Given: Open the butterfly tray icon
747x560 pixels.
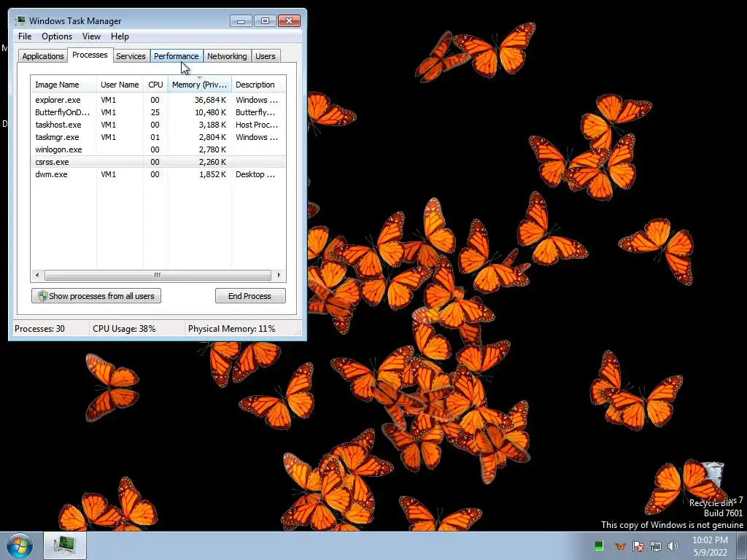Looking at the screenshot, I should [620, 546].
